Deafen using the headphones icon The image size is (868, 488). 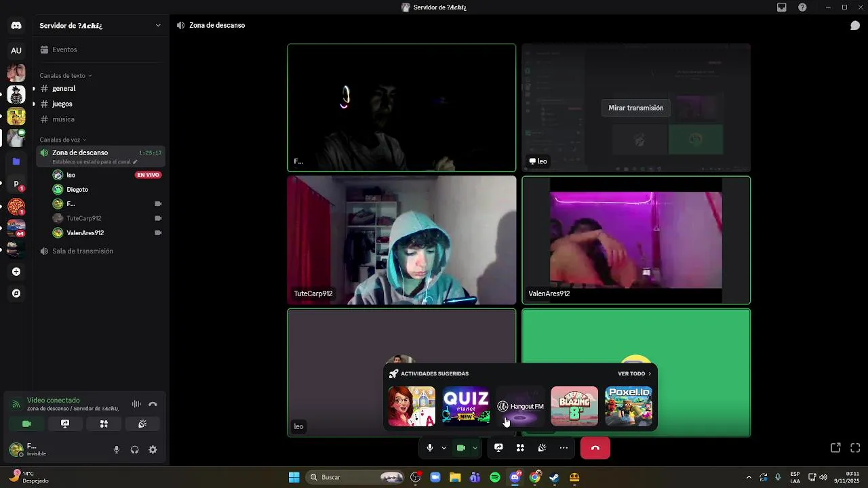click(x=134, y=449)
